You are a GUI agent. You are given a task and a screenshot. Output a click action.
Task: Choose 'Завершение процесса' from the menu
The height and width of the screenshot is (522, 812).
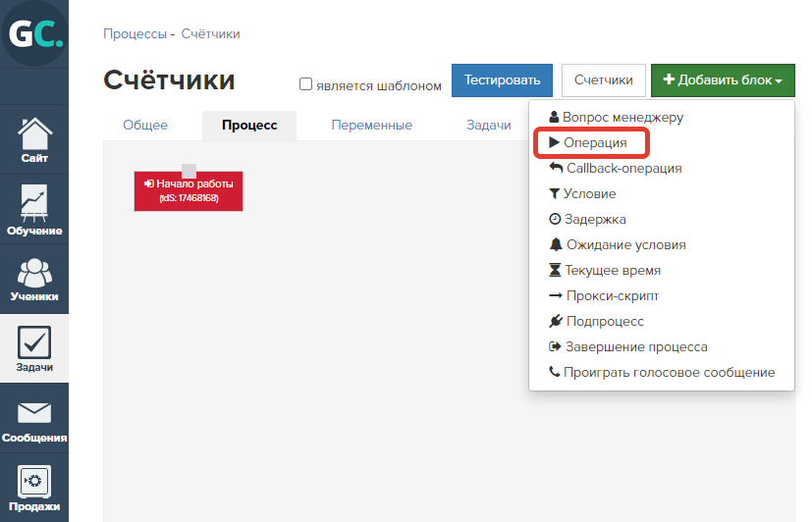tap(628, 346)
